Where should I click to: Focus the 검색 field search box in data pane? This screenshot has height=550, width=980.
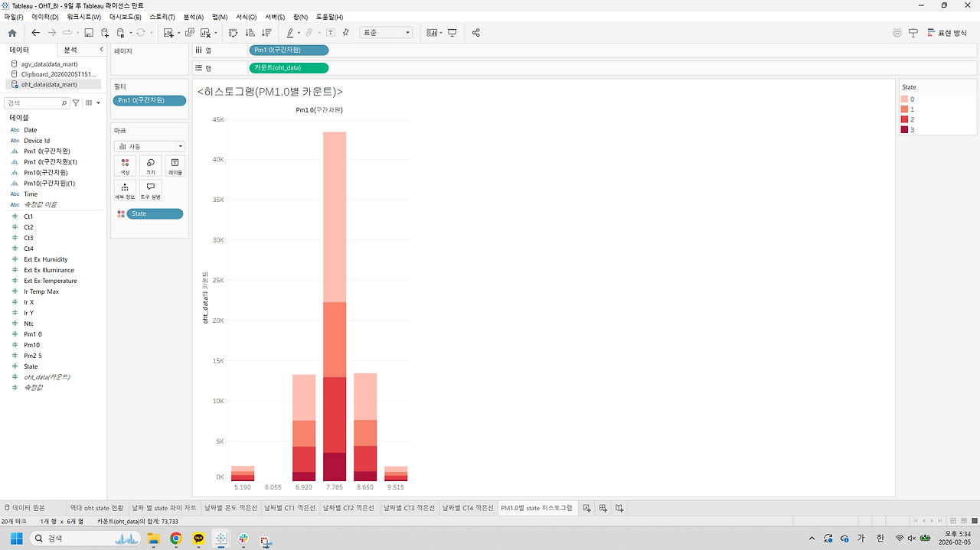(x=37, y=103)
